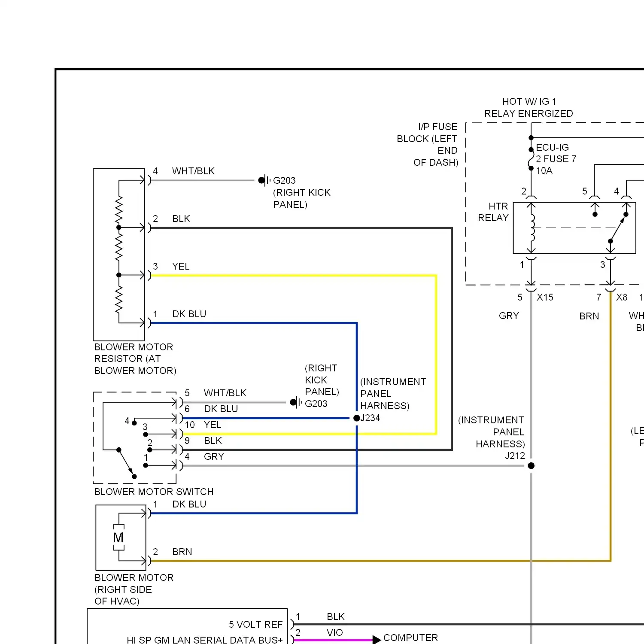
Task: Click WHT/BLK label at switch pin 5
Action: tap(225, 393)
